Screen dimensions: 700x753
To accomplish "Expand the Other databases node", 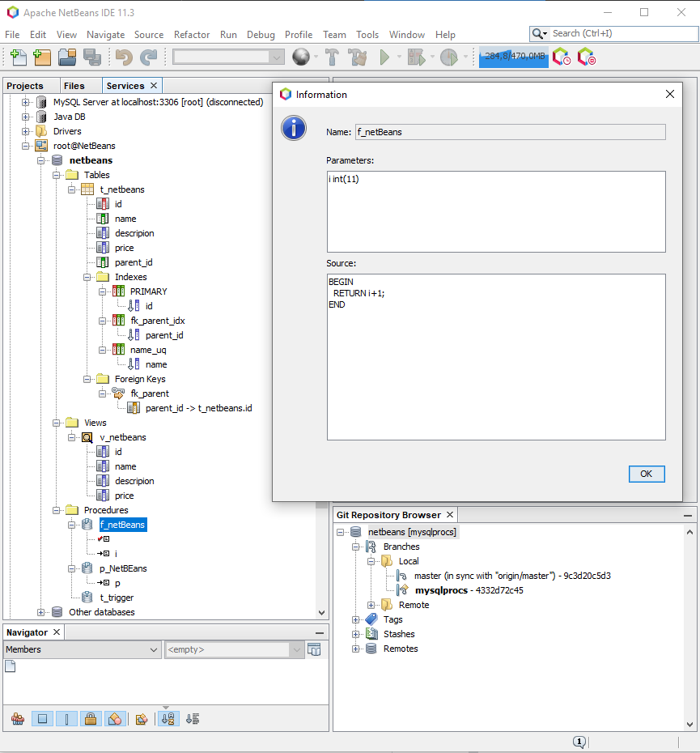I will point(40,612).
